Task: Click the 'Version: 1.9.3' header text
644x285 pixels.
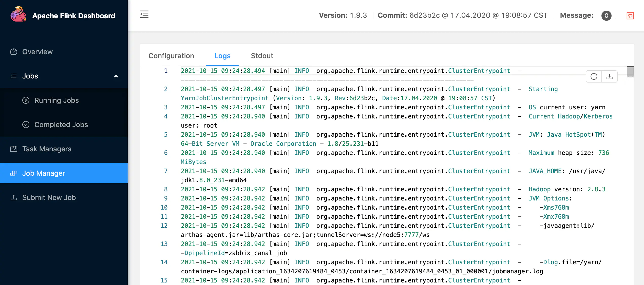Action: (343, 15)
